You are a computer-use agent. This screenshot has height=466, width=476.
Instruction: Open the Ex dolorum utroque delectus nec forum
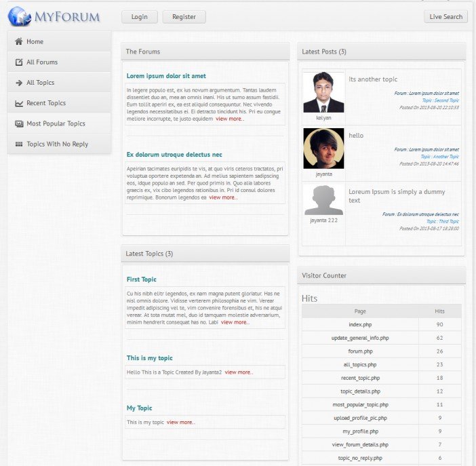[x=174, y=155]
